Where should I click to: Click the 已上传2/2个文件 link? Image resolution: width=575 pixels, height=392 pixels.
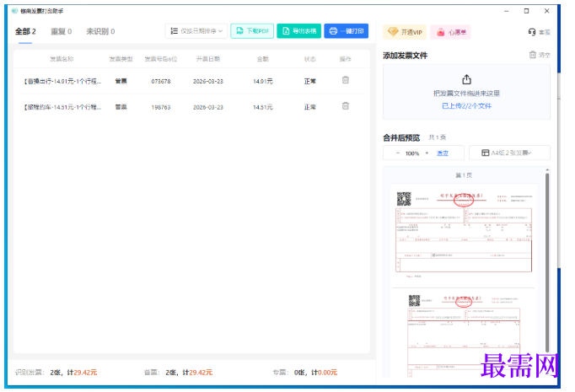[x=466, y=106]
